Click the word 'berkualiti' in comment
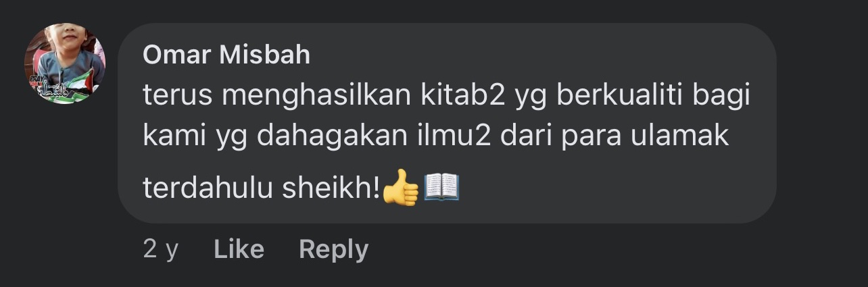This screenshot has height=287, width=868. 622,96
